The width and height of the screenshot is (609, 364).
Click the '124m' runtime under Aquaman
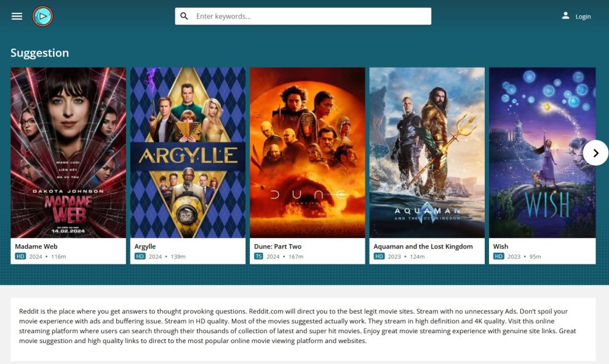coord(417,256)
